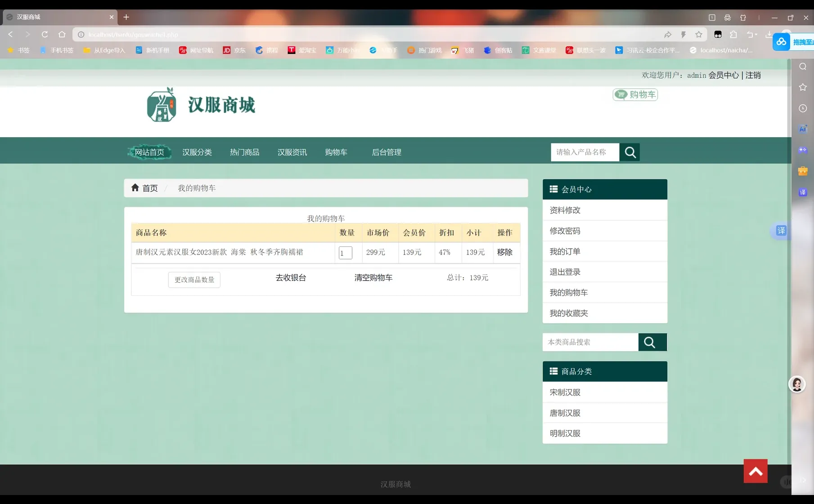Open the 宋制汉服 category
Screen dimensions: 814x504
tap(605, 392)
